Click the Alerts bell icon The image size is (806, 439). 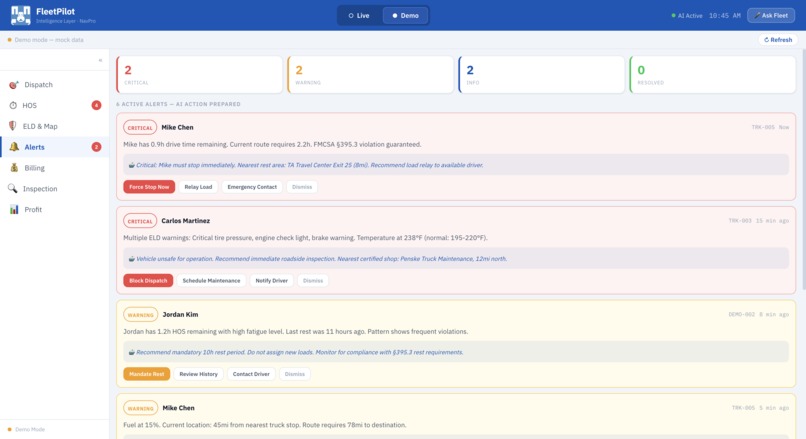point(14,147)
